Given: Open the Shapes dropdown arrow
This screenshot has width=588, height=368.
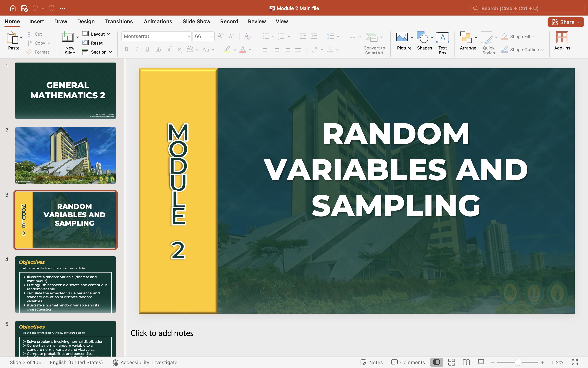Looking at the screenshot, I should tap(432, 37).
